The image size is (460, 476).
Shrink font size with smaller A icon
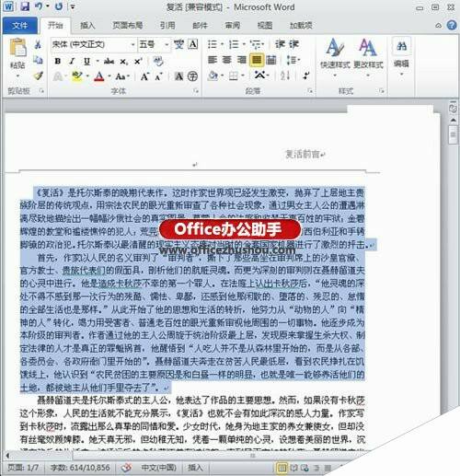[158, 76]
